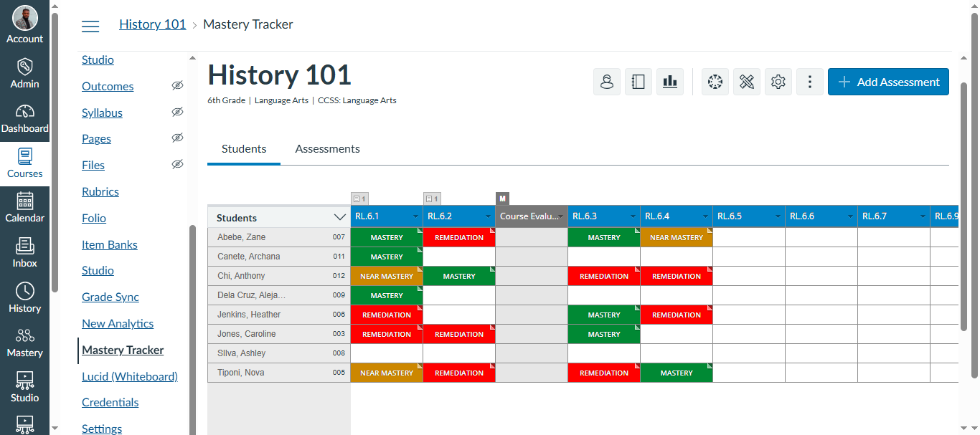
Task: Click the Add Assessment button
Action: [888, 81]
